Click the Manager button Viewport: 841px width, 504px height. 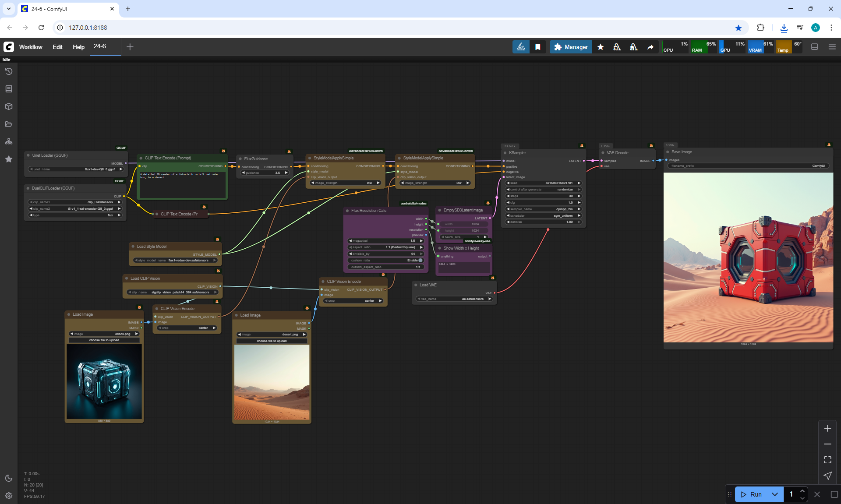point(571,47)
